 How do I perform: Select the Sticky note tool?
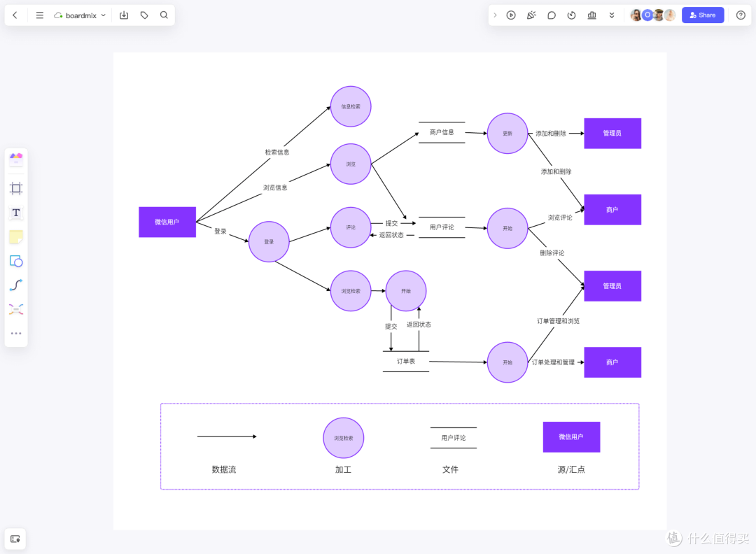[x=16, y=237]
